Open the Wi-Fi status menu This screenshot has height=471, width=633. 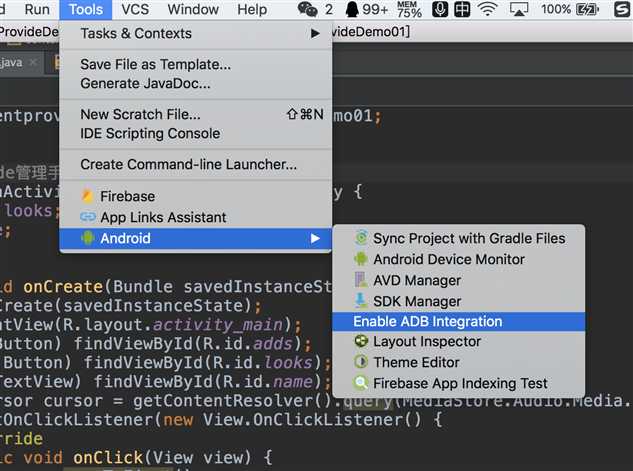[488, 9]
